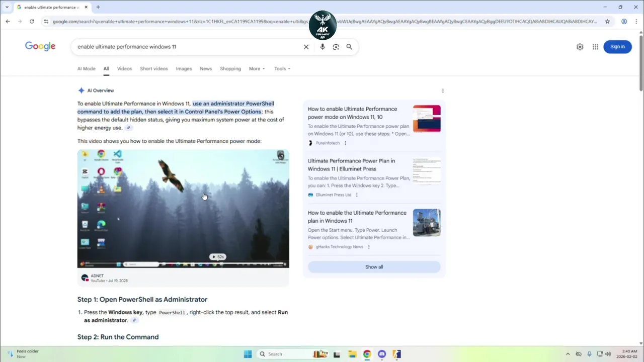Reload the page with the refresh icon
The height and width of the screenshot is (362, 644).
32,22
